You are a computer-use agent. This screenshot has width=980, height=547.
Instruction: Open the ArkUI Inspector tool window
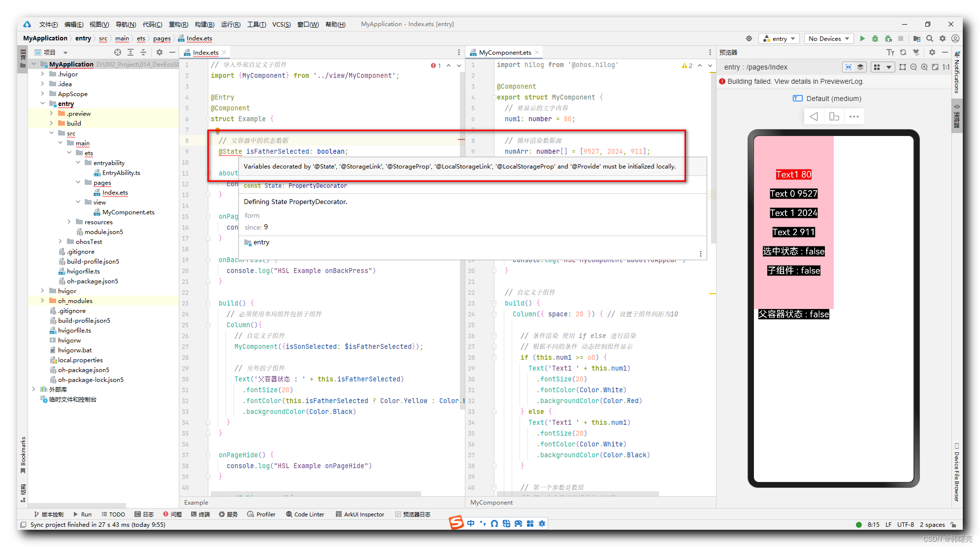pos(360,514)
